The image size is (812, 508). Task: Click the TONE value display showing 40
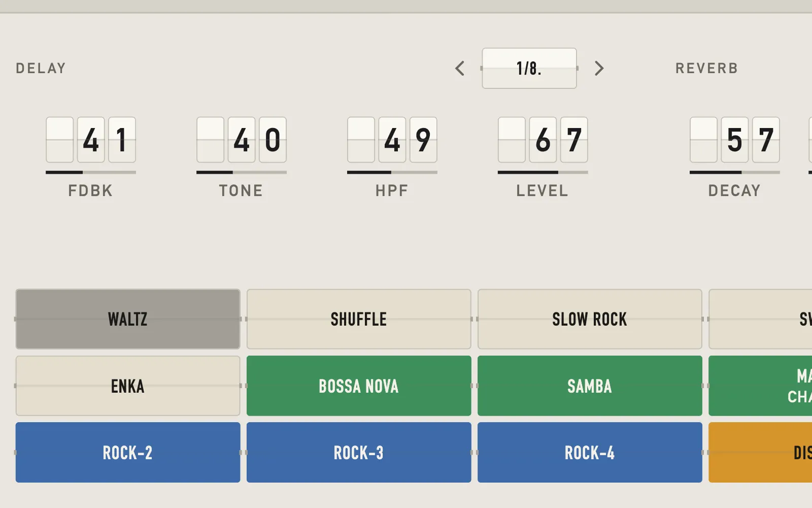pos(242,140)
